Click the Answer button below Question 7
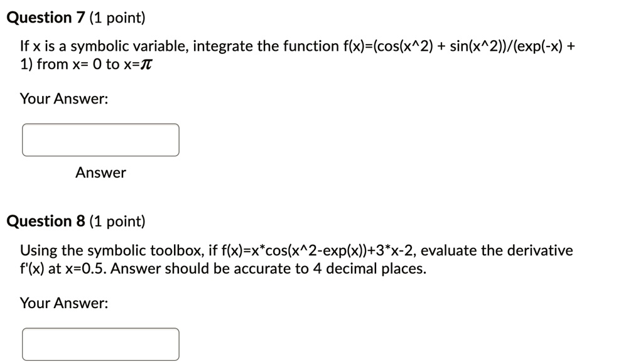The width and height of the screenshot is (643, 364). pyautogui.click(x=100, y=173)
